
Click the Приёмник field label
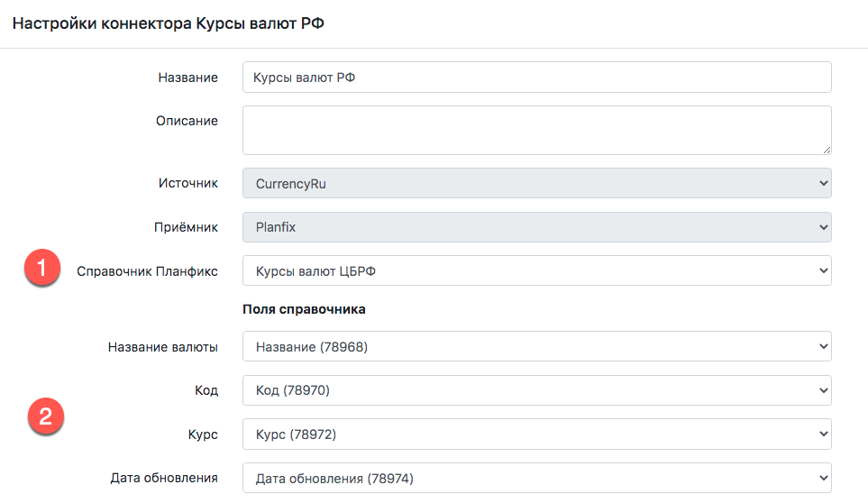coord(187,227)
